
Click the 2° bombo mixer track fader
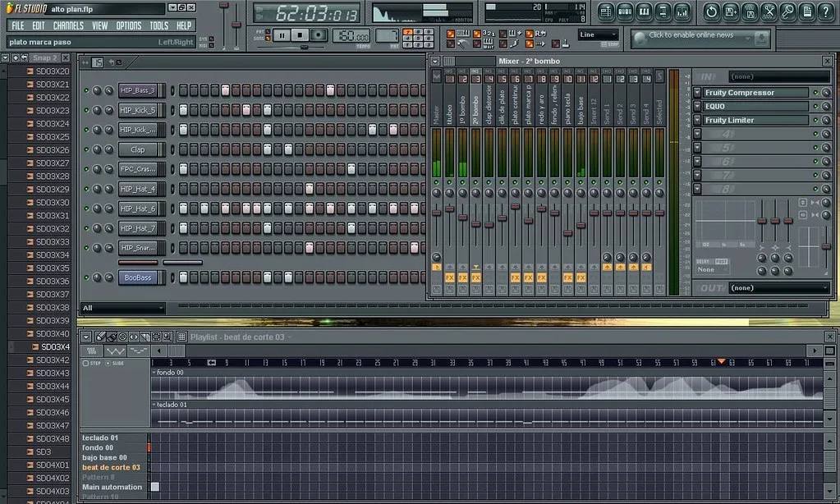[475, 224]
